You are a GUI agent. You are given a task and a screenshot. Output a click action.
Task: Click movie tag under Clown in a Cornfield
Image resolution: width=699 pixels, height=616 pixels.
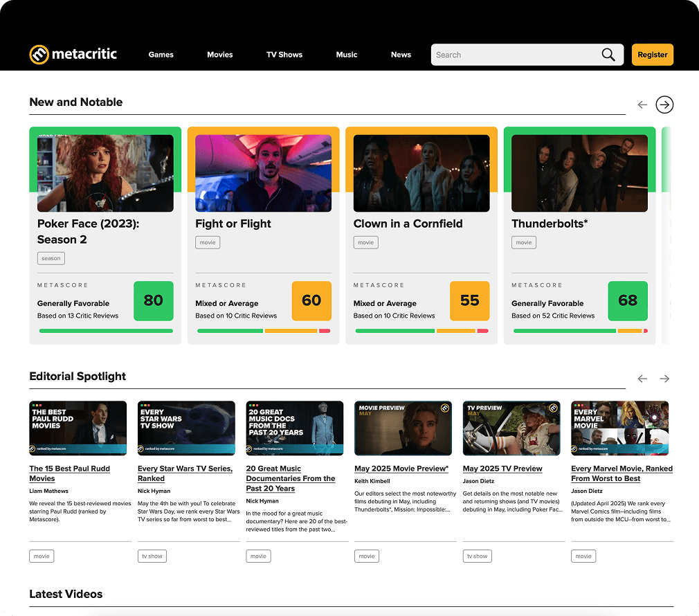click(365, 242)
